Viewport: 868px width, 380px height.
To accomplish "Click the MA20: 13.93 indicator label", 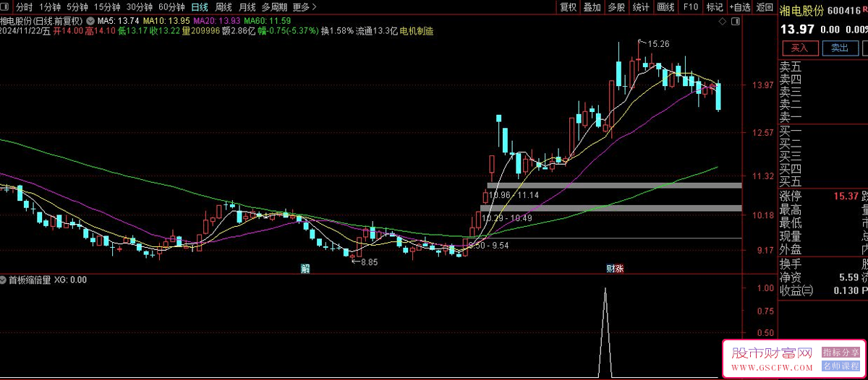I will tap(218, 20).
